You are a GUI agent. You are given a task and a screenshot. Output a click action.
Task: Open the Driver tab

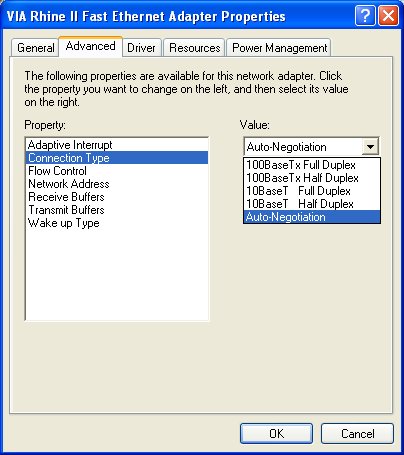tap(141, 48)
